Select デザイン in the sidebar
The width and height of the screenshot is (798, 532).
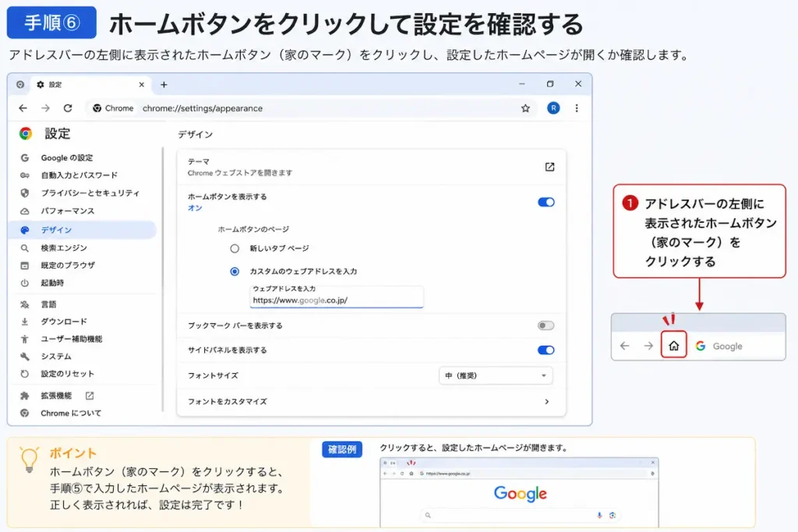83,230
